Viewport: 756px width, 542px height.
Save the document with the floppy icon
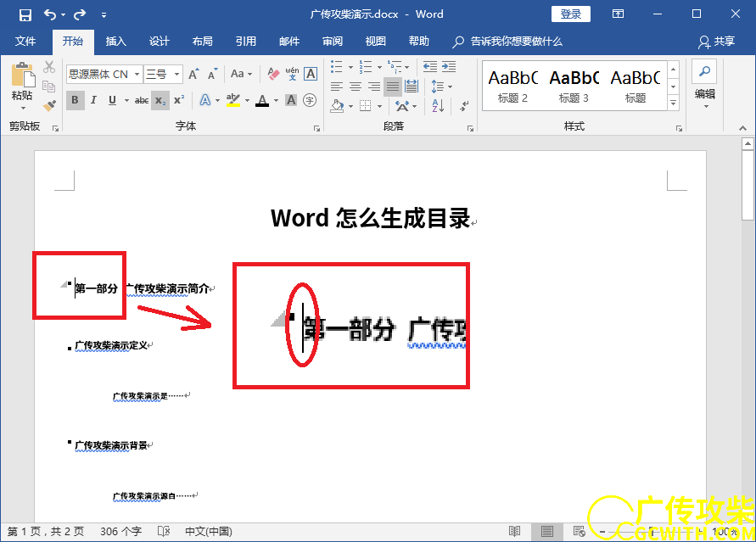25,14
